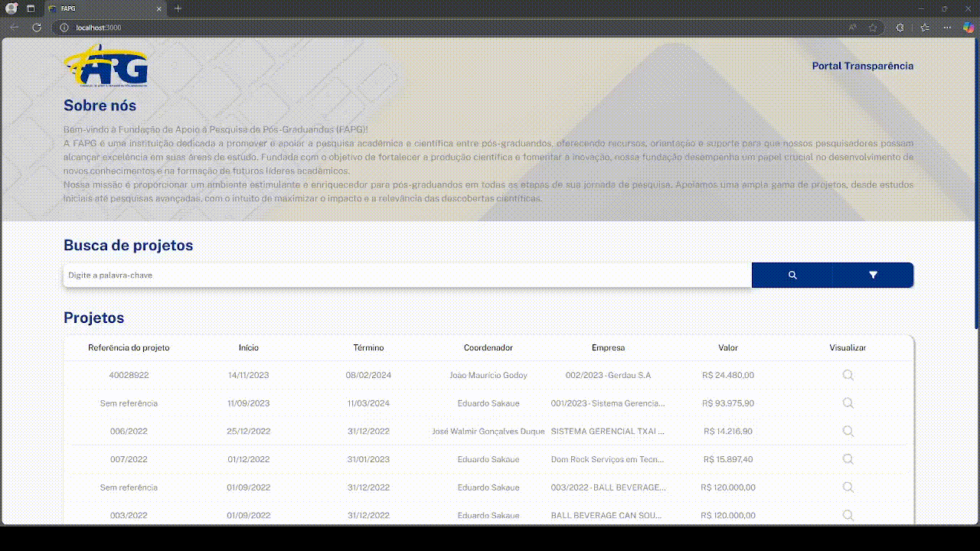Open view icon for the R$ 93.975,90 project
The image size is (980, 551).
pyautogui.click(x=848, y=403)
